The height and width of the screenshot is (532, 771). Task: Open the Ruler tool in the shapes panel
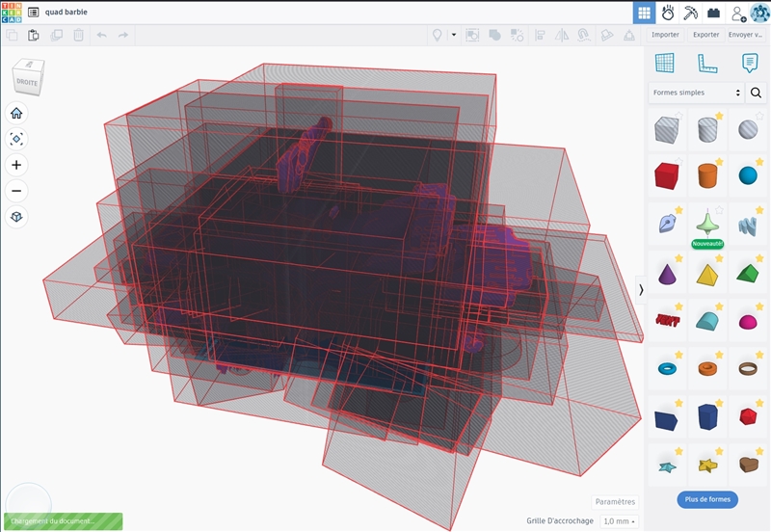tap(706, 64)
